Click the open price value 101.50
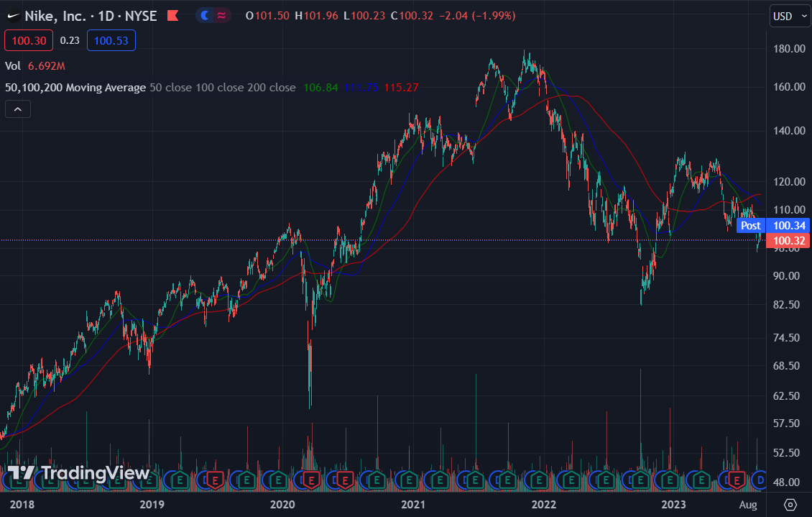Image resolution: width=812 pixels, height=517 pixels. pos(272,16)
